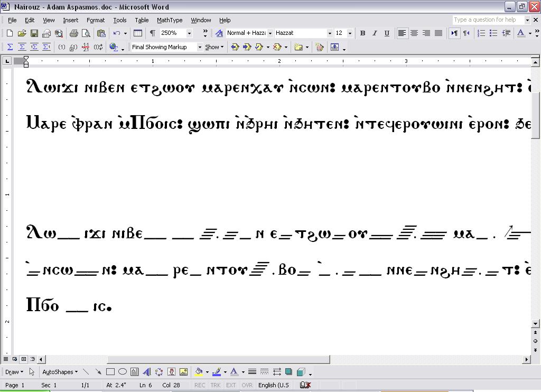
Task: Click the Show button on Reviewing toolbar
Action: pyautogui.click(x=214, y=47)
